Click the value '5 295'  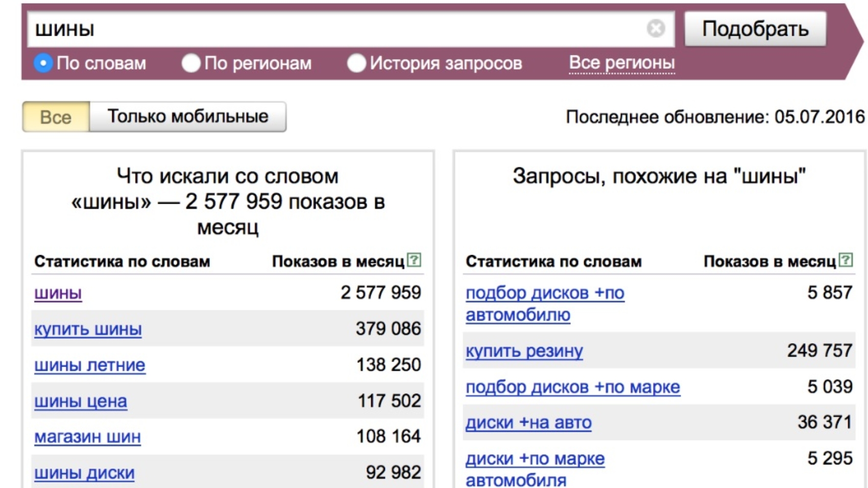tap(830, 458)
